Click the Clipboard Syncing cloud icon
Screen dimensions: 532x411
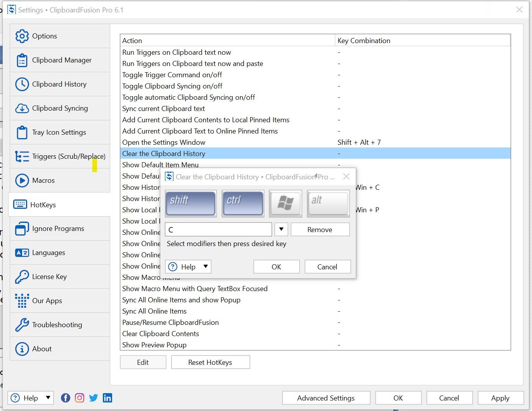22,108
